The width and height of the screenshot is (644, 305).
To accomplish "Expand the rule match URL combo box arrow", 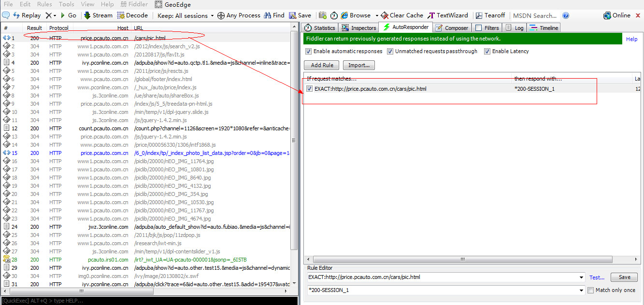I will (x=581, y=277).
